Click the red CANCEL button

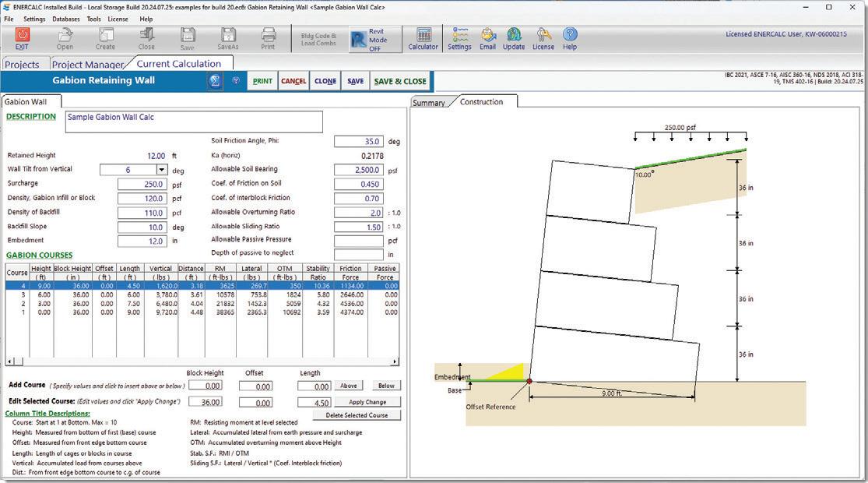click(x=293, y=81)
